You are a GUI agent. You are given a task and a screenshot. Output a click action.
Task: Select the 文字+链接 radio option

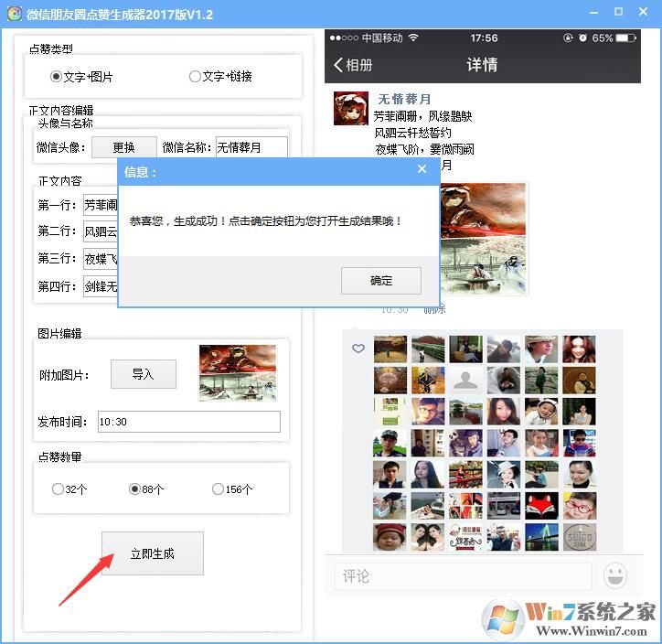coord(220,77)
